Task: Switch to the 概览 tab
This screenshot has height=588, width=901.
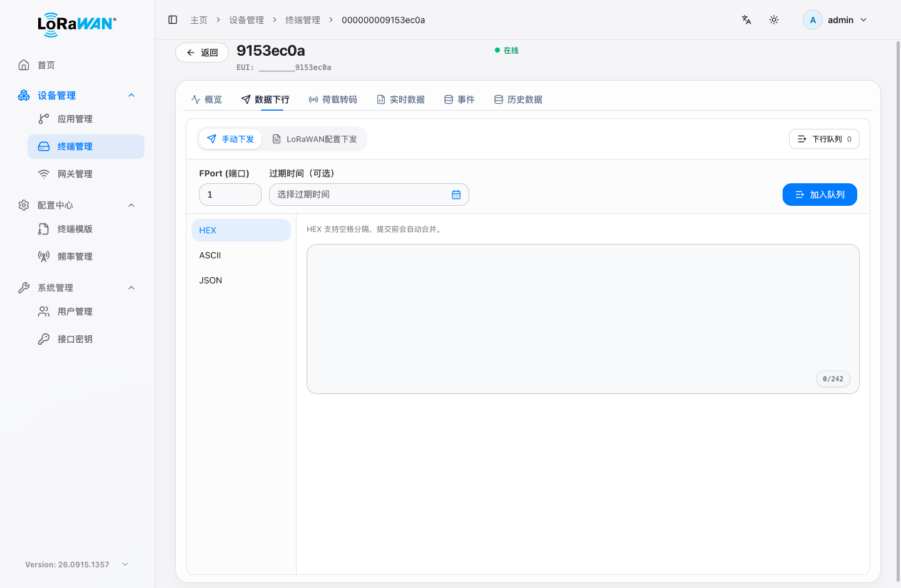Action: [x=206, y=99]
